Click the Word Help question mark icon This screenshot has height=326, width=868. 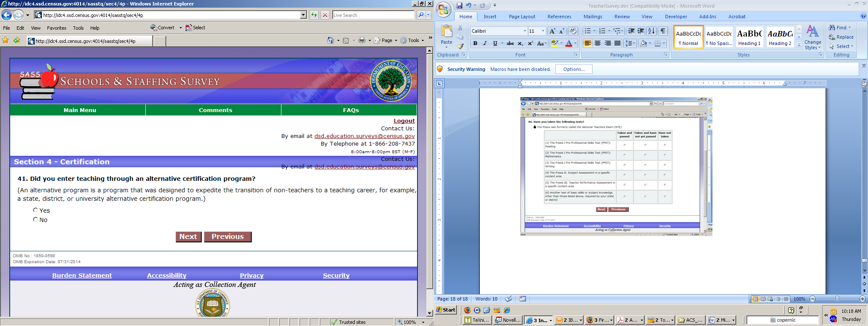[x=863, y=16]
